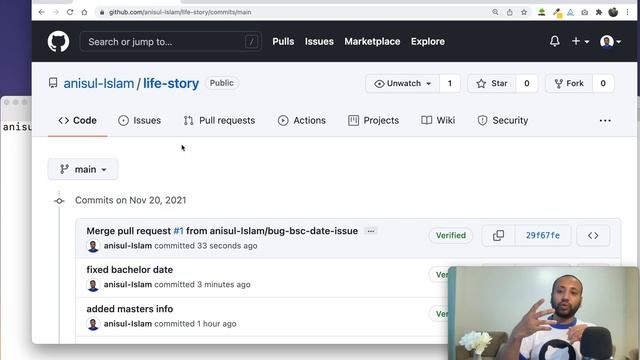Open notifications bell

555,41
